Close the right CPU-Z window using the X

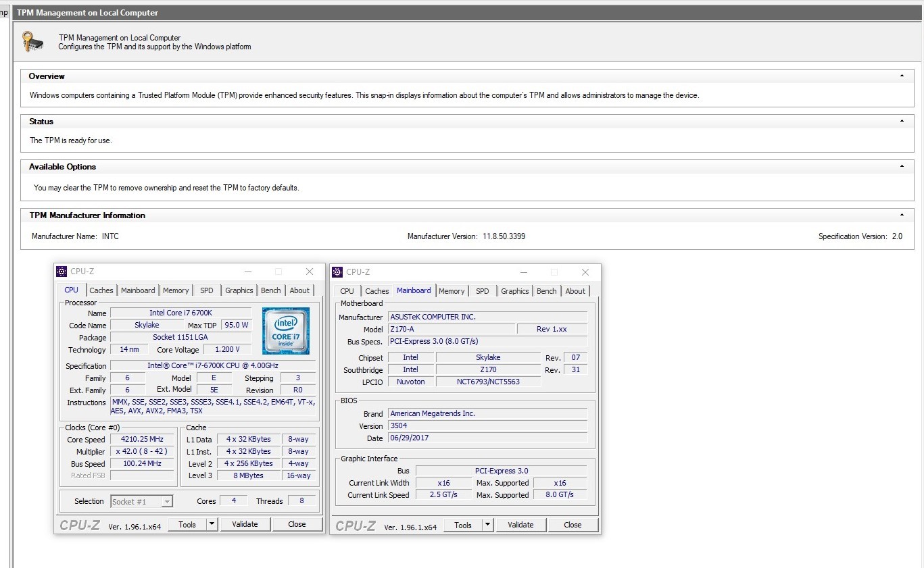[x=585, y=272]
